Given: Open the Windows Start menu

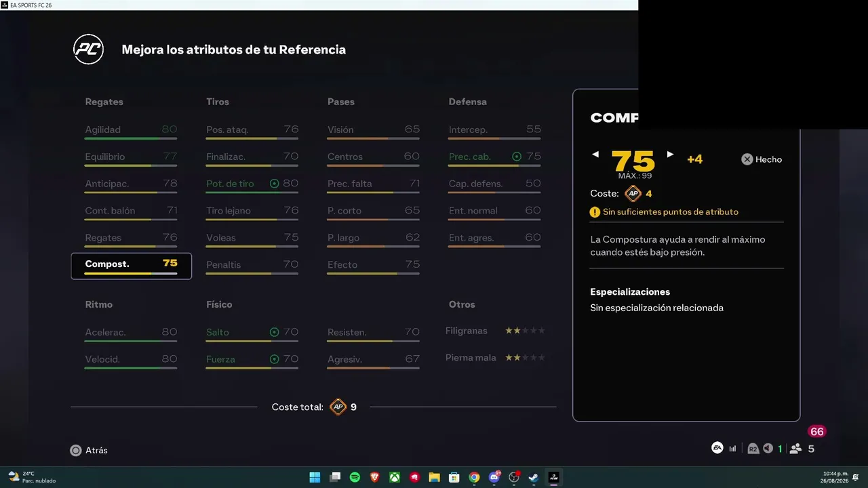Looking at the screenshot, I should [x=315, y=477].
